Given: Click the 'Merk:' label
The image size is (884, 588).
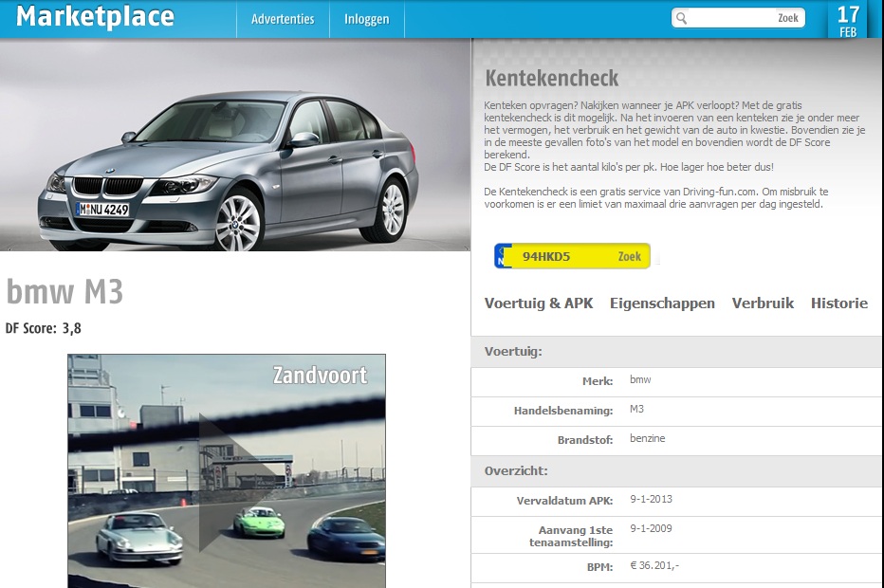Looking at the screenshot, I should coord(598,381).
